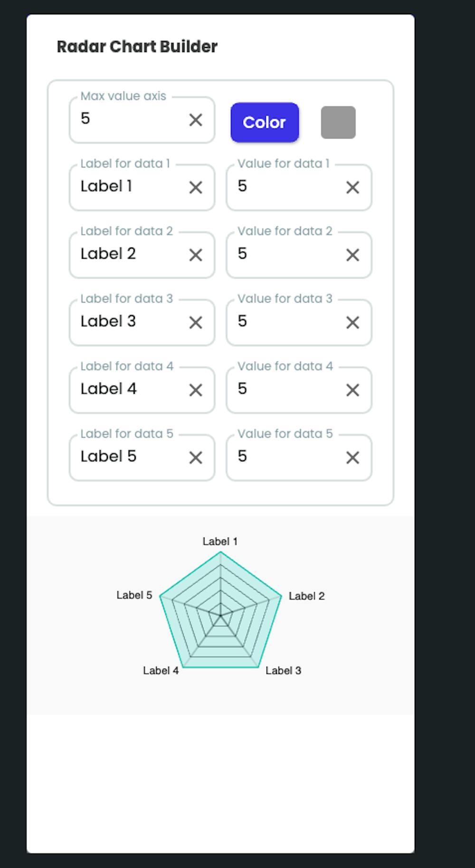The height and width of the screenshot is (868, 475).
Task: Clear the Max value axis field
Action: pos(196,120)
